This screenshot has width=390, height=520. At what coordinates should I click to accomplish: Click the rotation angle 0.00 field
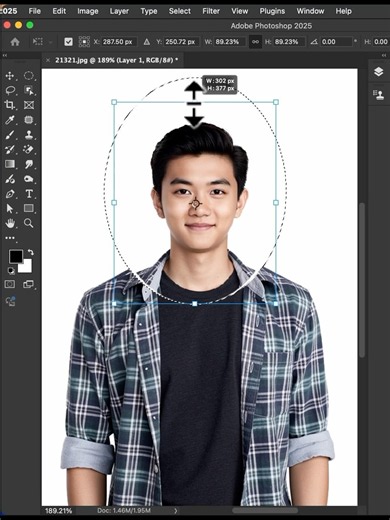click(336, 42)
